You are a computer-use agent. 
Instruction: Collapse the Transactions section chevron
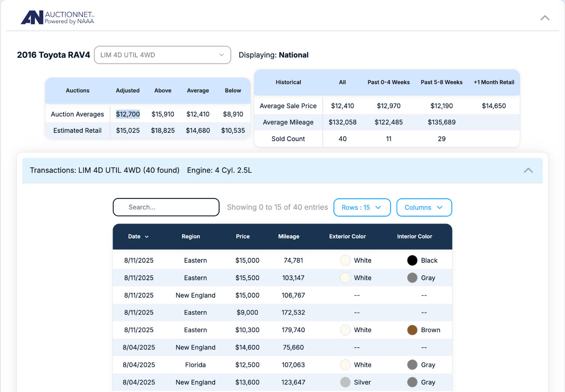coord(528,170)
